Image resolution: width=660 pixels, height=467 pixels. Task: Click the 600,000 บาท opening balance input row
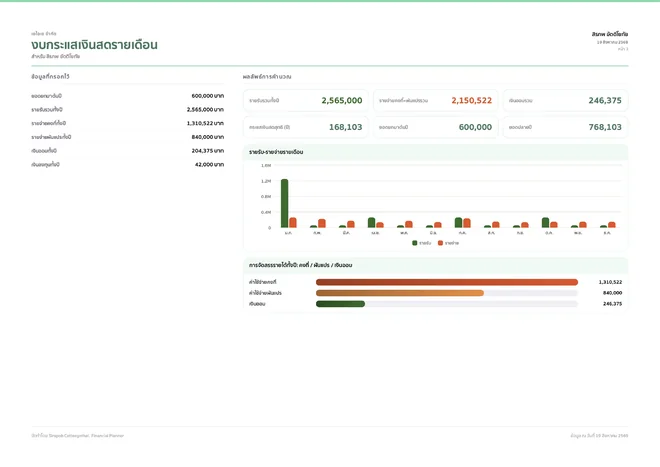(x=128, y=96)
